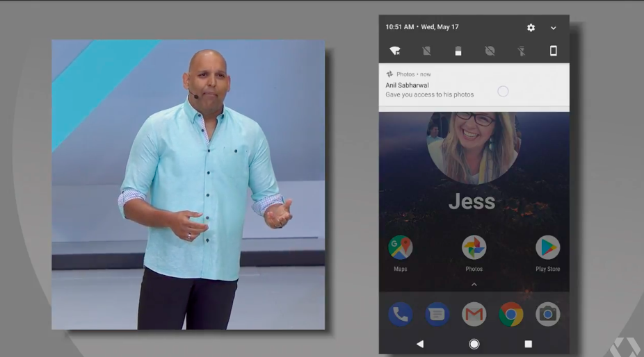
Task: Tap the no-SIM mobile data tile
Action: (427, 51)
